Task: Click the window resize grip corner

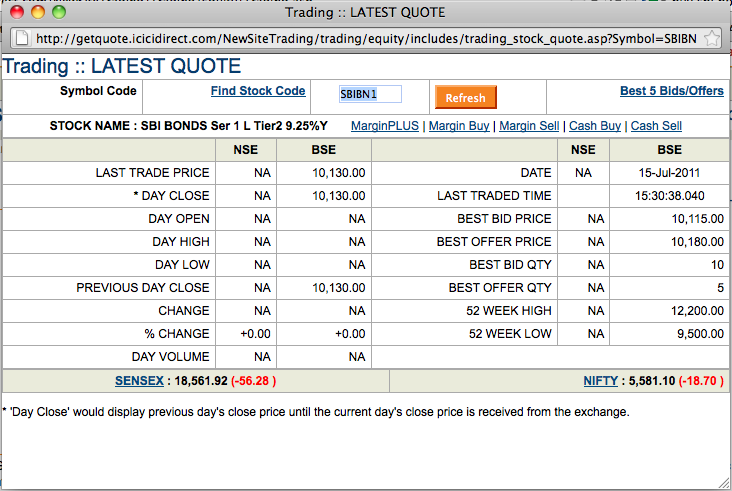Action: pyautogui.click(x=724, y=483)
